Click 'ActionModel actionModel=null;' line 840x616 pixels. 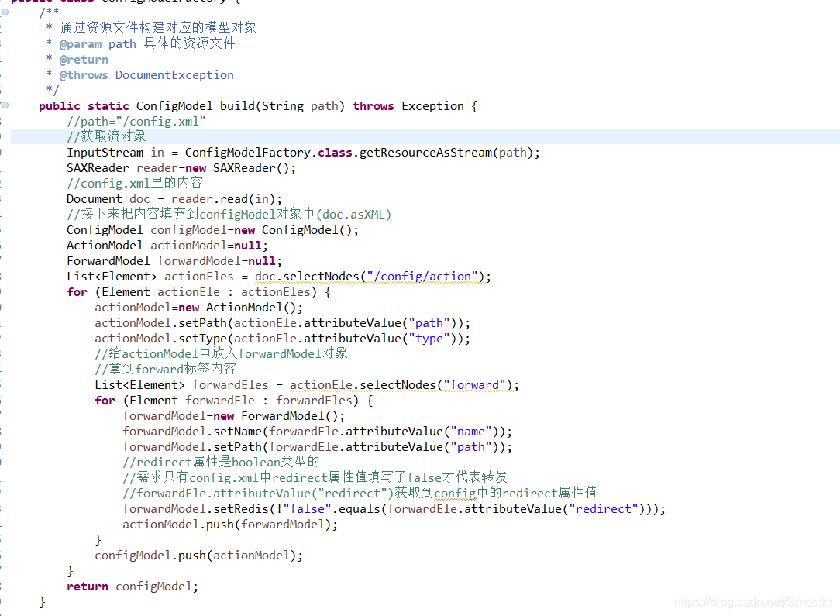167,246
